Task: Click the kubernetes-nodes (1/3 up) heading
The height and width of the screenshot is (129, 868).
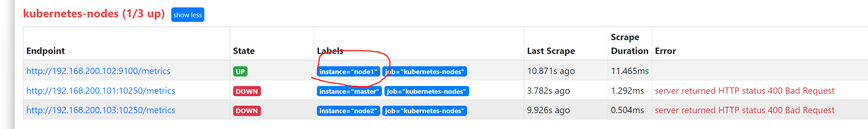Action: click(x=94, y=14)
